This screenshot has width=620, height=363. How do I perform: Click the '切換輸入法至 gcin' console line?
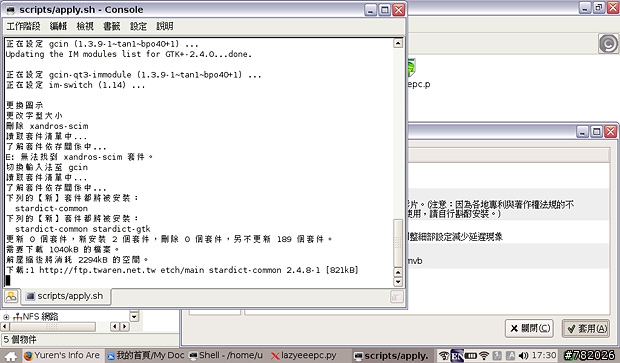click(x=47, y=167)
